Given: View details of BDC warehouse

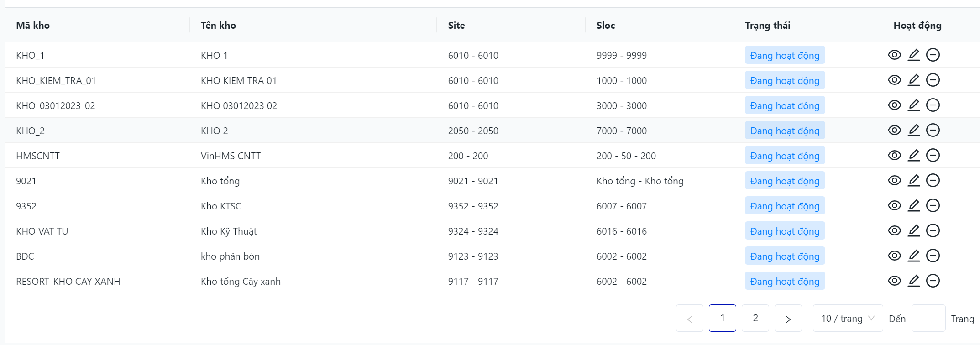Looking at the screenshot, I should 894,256.
